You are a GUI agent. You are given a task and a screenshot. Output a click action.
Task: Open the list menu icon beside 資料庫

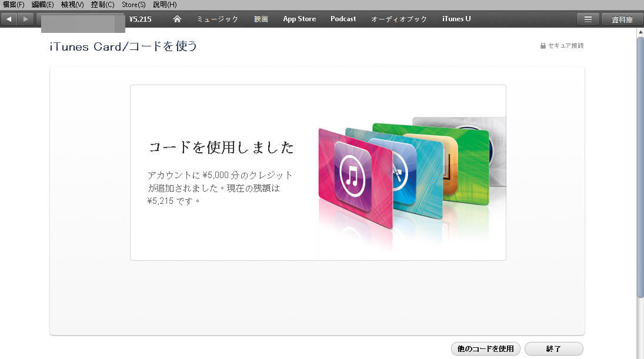(x=588, y=19)
